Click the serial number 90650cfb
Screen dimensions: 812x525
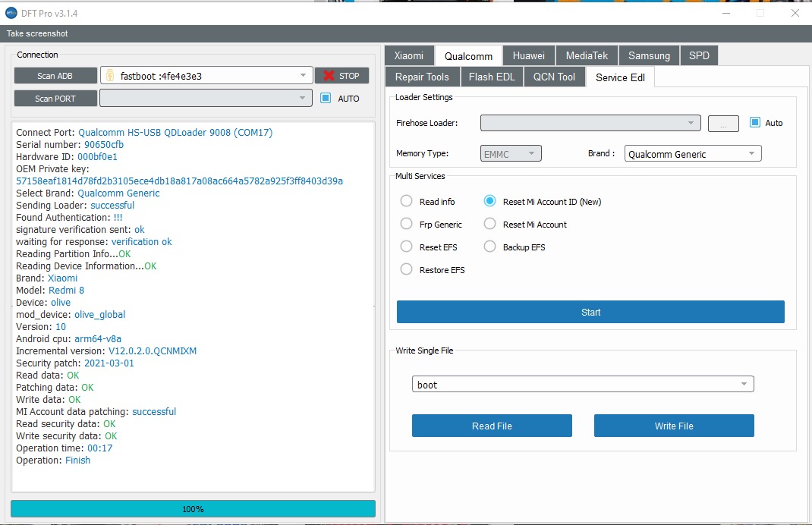pyautogui.click(x=103, y=144)
